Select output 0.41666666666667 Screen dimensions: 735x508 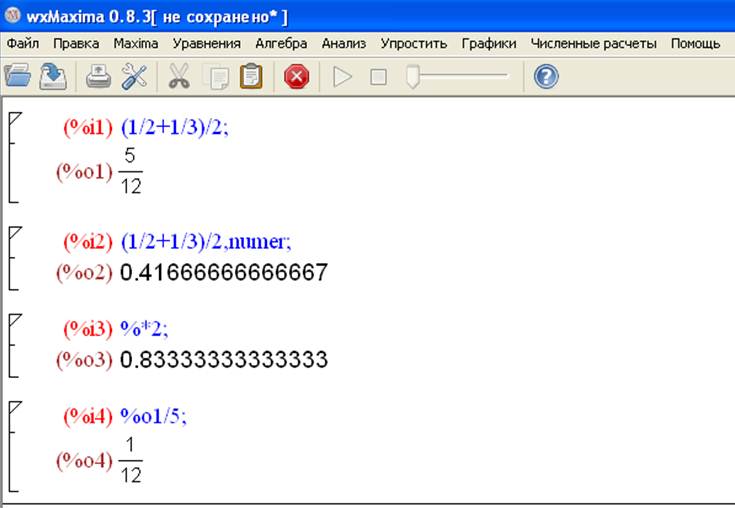click(224, 273)
